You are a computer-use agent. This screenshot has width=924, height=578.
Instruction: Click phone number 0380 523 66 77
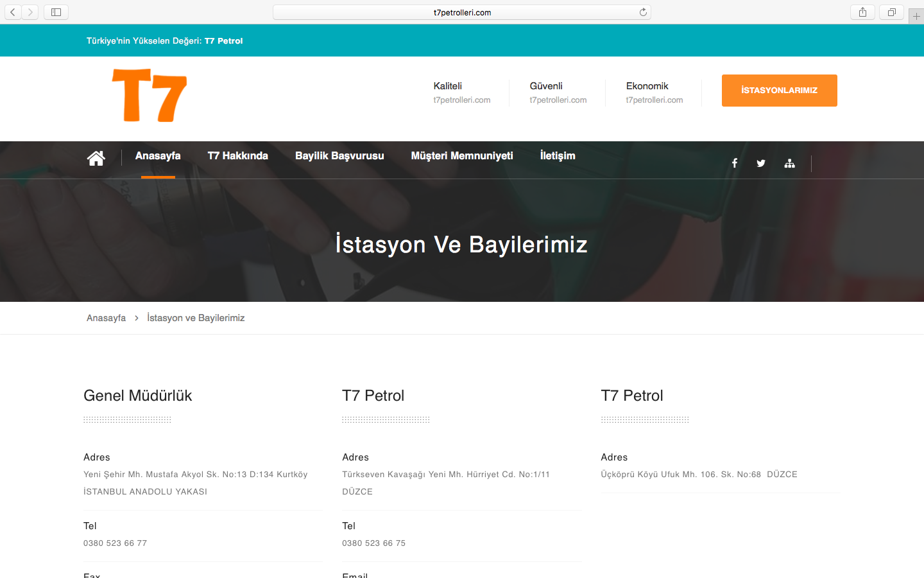[x=116, y=543]
